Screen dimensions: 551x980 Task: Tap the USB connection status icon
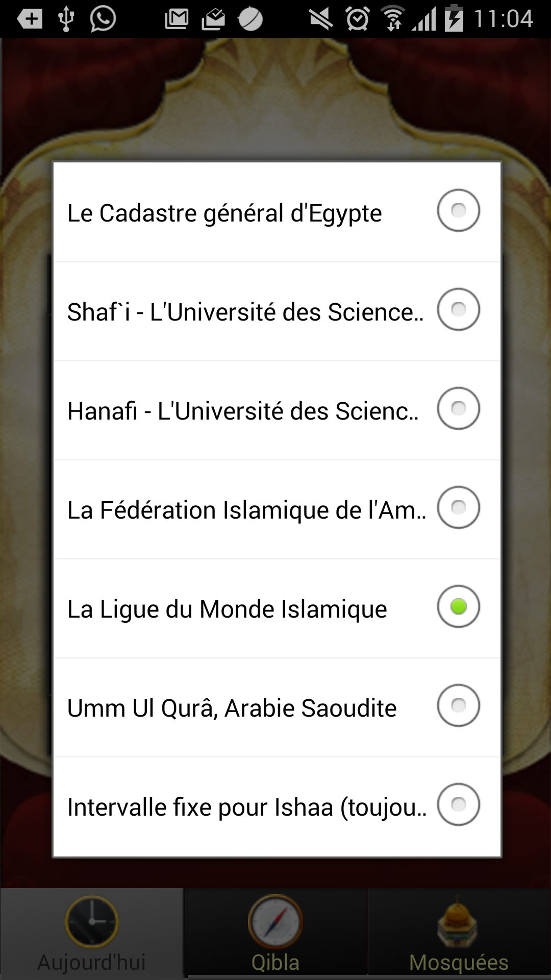point(66,19)
